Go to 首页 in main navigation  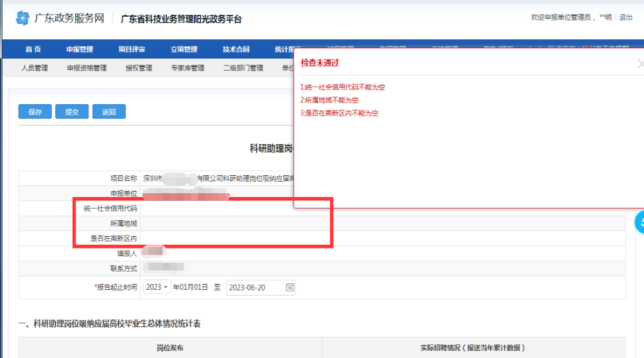(x=33, y=50)
